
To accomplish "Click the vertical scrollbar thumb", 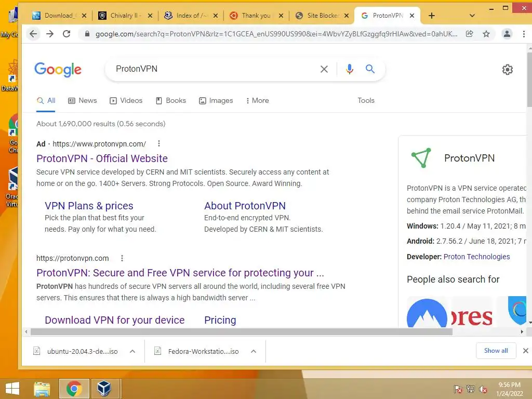I will (x=529, y=79).
